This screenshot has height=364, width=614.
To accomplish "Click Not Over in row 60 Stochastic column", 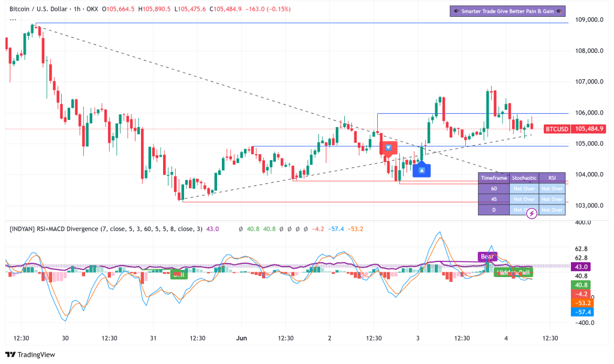I will [524, 188].
